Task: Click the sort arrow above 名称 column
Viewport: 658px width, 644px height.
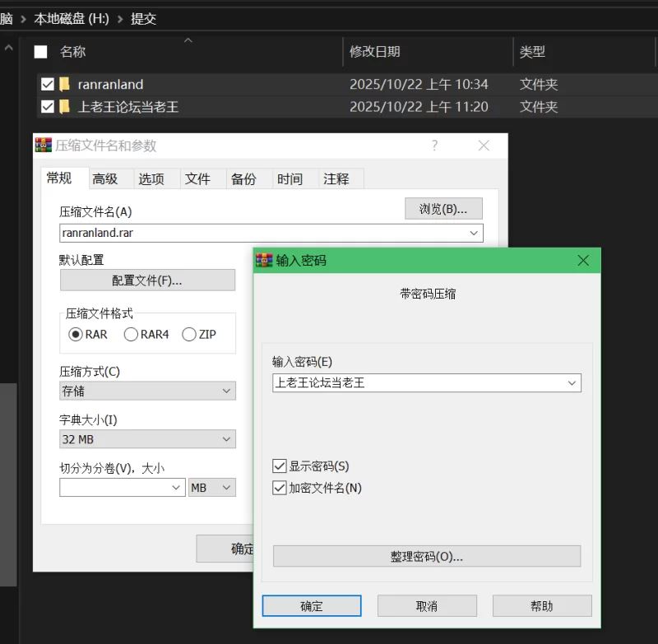Action: [x=188, y=40]
